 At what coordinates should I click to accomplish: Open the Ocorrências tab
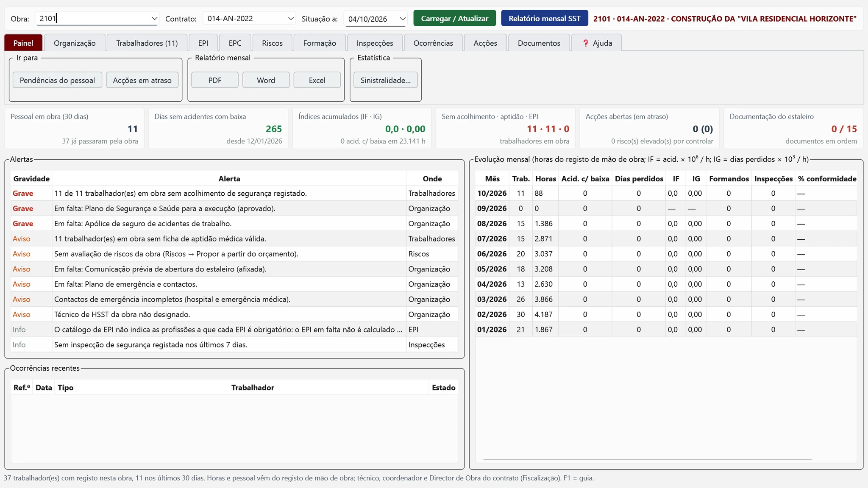tap(433, 43)
